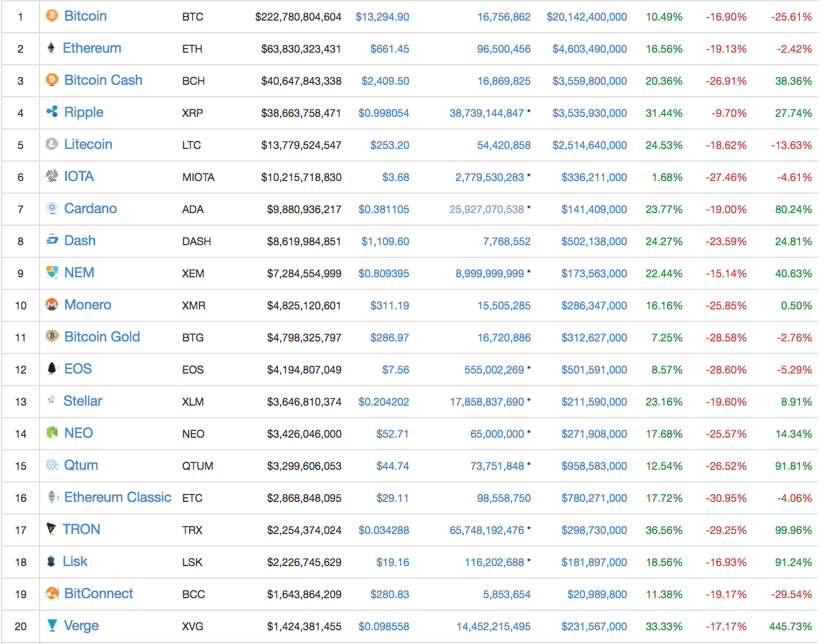Click the NEO logo icon

pyautogui.click(x=52, y=433)
